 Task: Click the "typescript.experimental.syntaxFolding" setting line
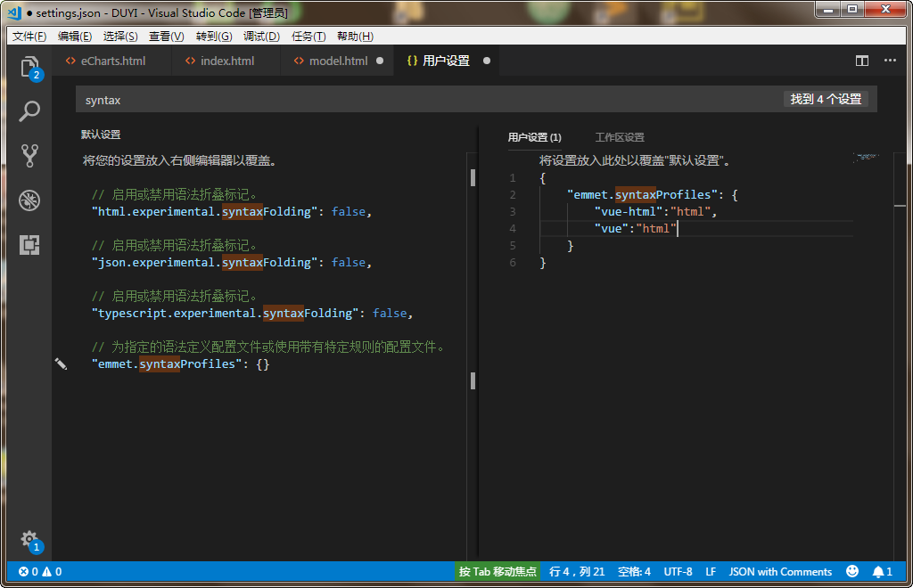252,314
